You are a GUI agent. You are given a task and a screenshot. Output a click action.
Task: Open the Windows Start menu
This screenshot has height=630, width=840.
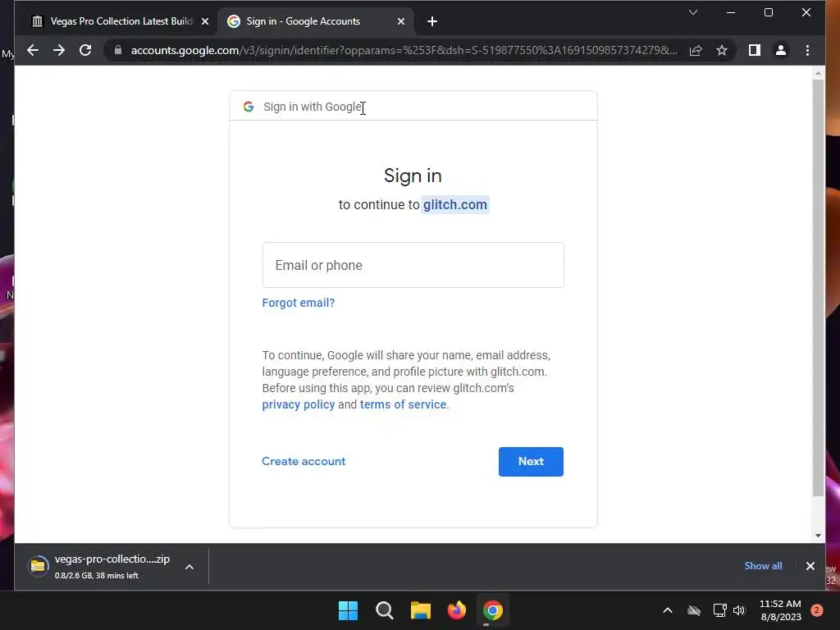click(348, 610)
